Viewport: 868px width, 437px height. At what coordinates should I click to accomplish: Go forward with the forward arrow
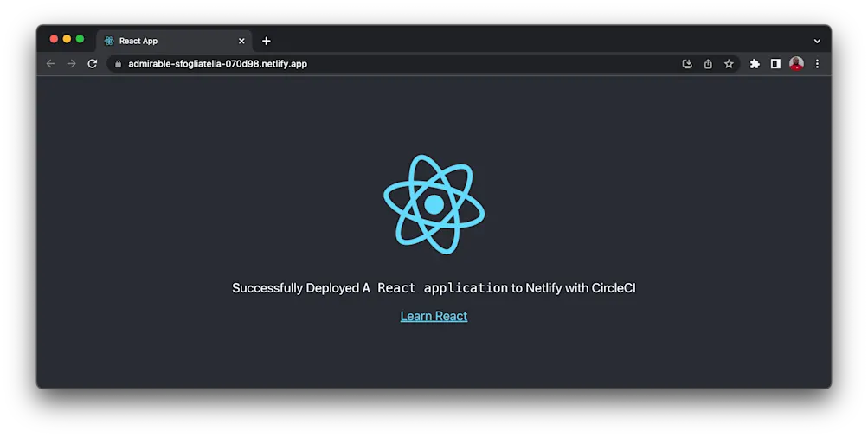click(x=72, y=64)
